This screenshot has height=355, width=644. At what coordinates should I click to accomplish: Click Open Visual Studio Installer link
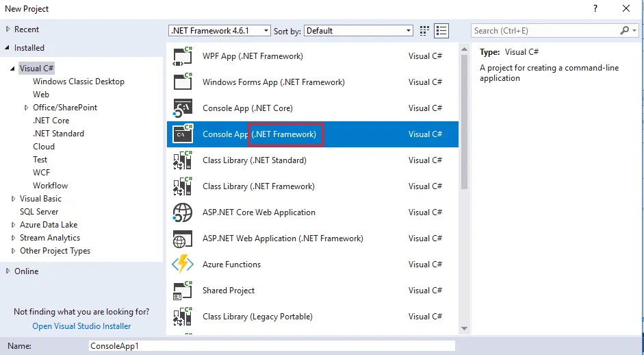point(81,326)
